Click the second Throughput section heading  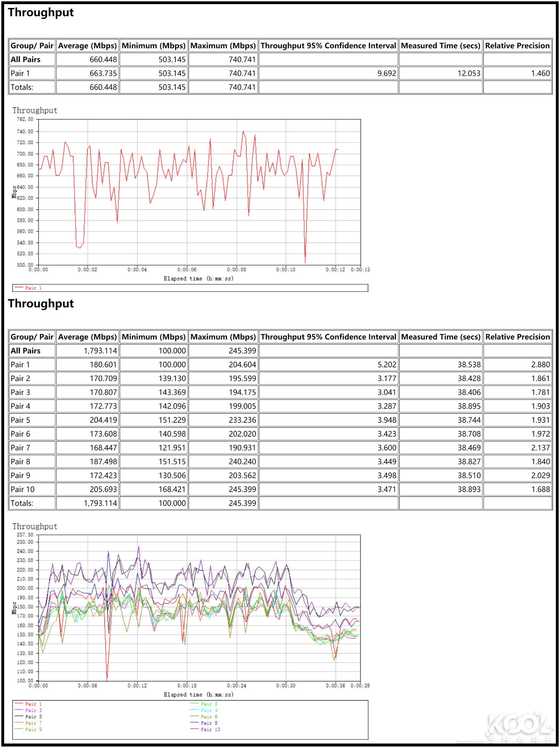pyautogui.click(x=41, y=304)
